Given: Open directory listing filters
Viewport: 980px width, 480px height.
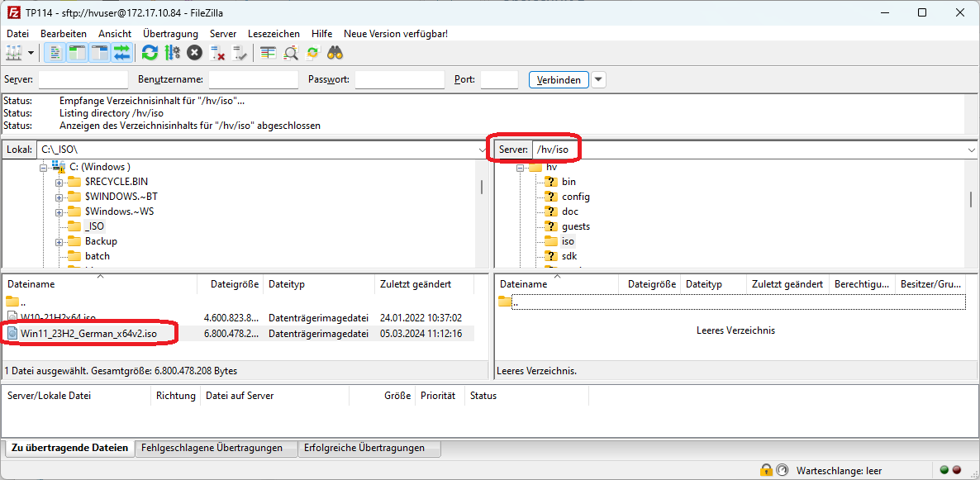Looking at the screenshot, I should click(268, 52).
